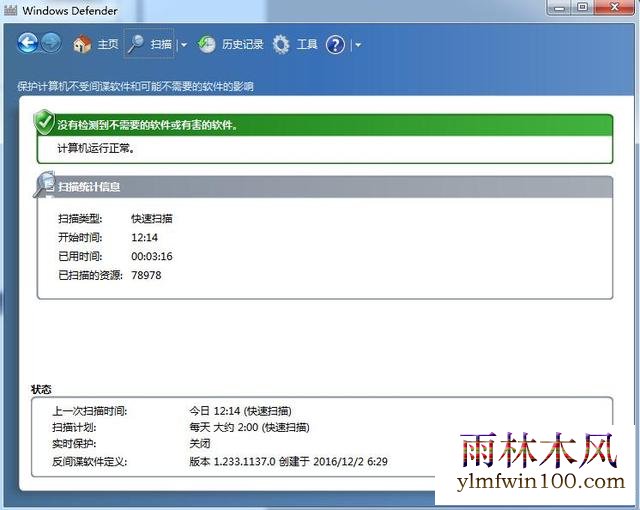The height and width of the screenshot is (510, 640).
Task: Click the scan statistics magnifier icon
Action: 44,184
